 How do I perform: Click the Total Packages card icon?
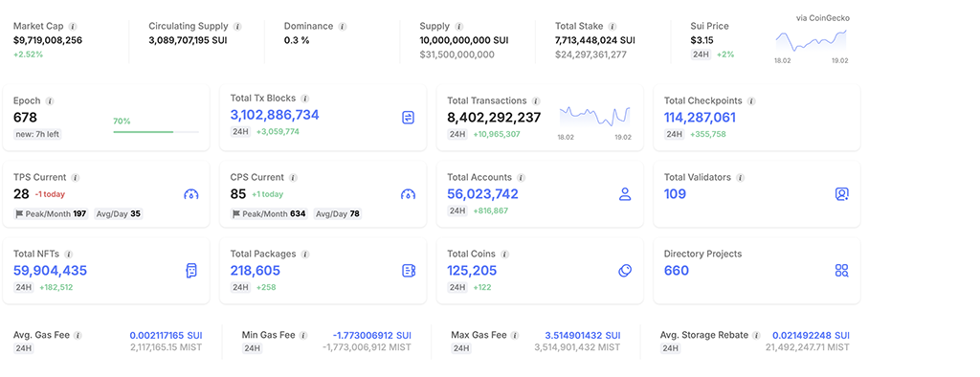tap(408, 271)
